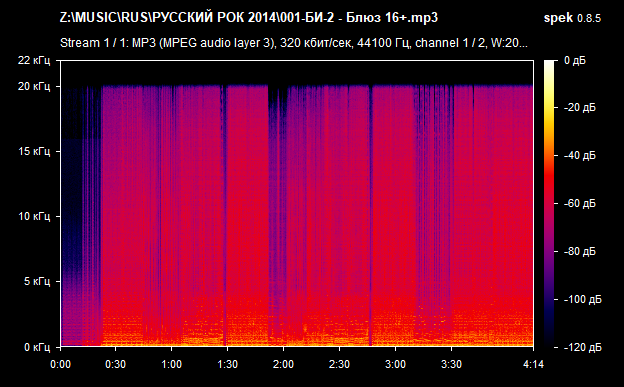This screenshot has height=387, width=624.
Task: Click the '4:14' end time label
Action: click(533, 364)
